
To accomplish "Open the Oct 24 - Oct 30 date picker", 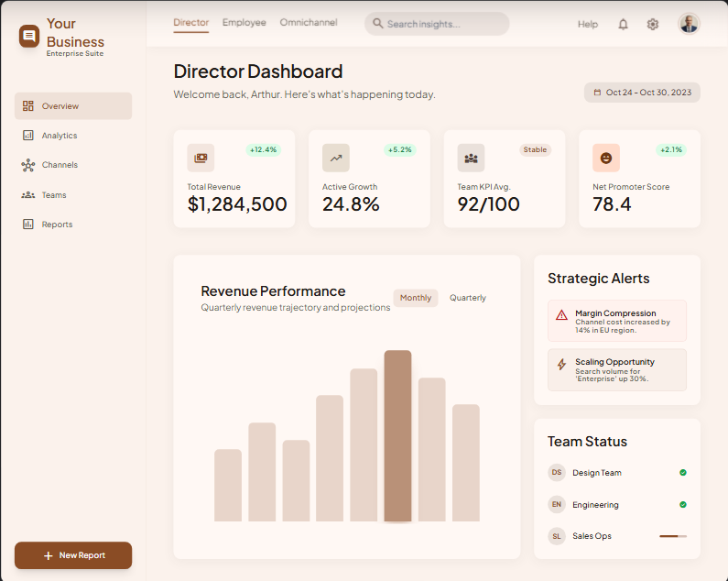I will pyautogui.click(x=642, y=93).
